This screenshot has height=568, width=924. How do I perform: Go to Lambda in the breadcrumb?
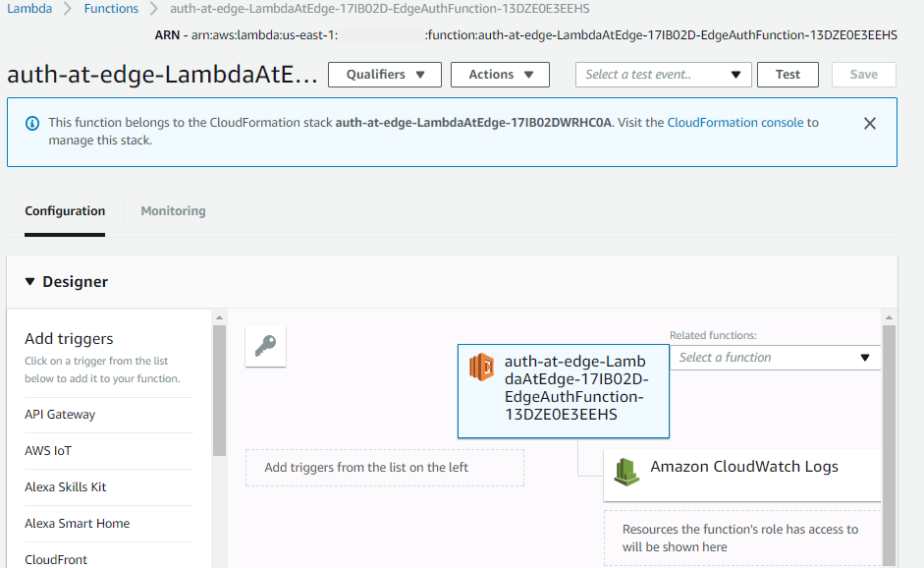pyautogui.click(x=29, y=9)
